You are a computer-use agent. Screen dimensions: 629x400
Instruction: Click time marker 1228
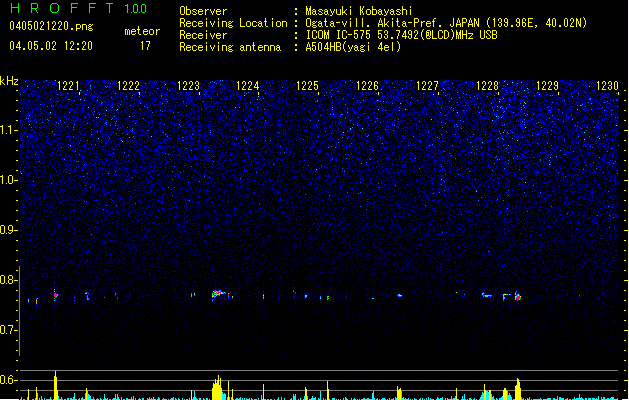click(487, 86)
